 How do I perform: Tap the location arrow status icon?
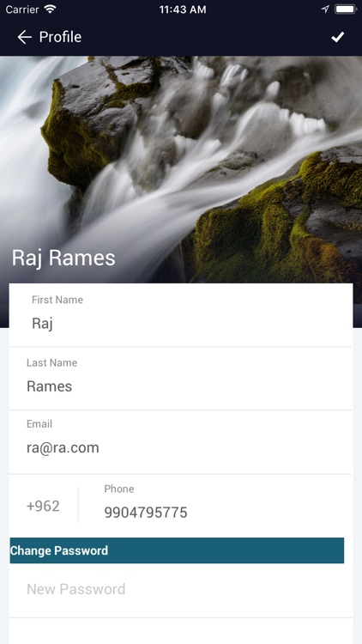[325, 9]
